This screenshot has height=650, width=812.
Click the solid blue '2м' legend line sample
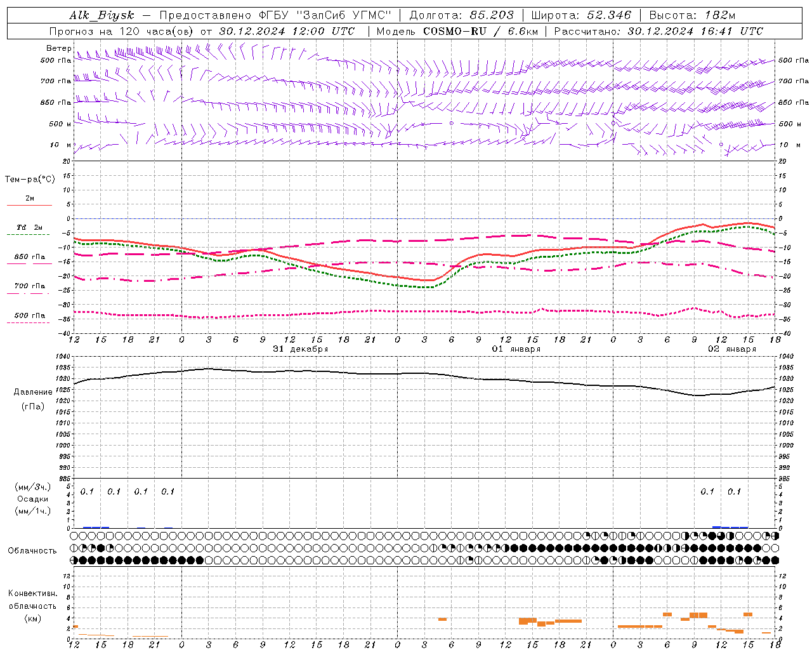click(x=29, y=206)
